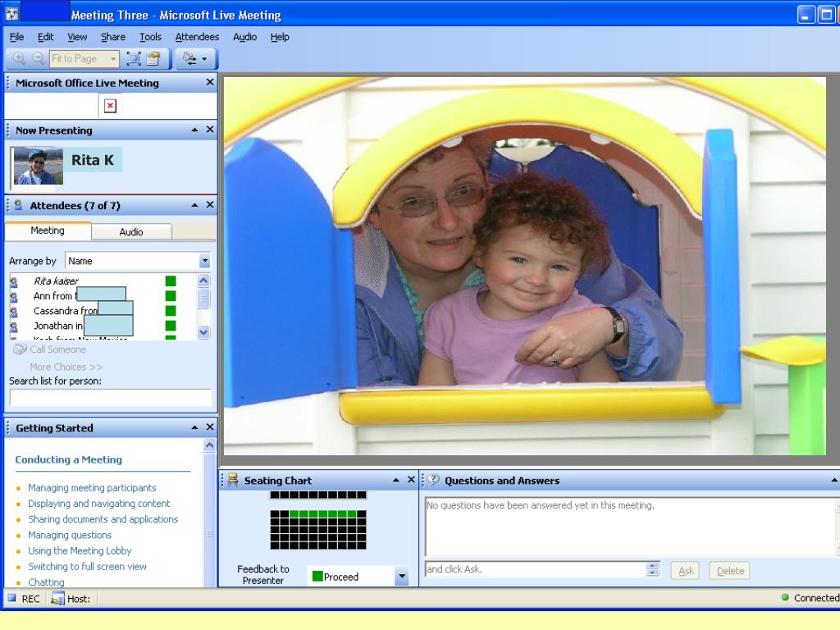Open the View menu

tap(77, 37)
